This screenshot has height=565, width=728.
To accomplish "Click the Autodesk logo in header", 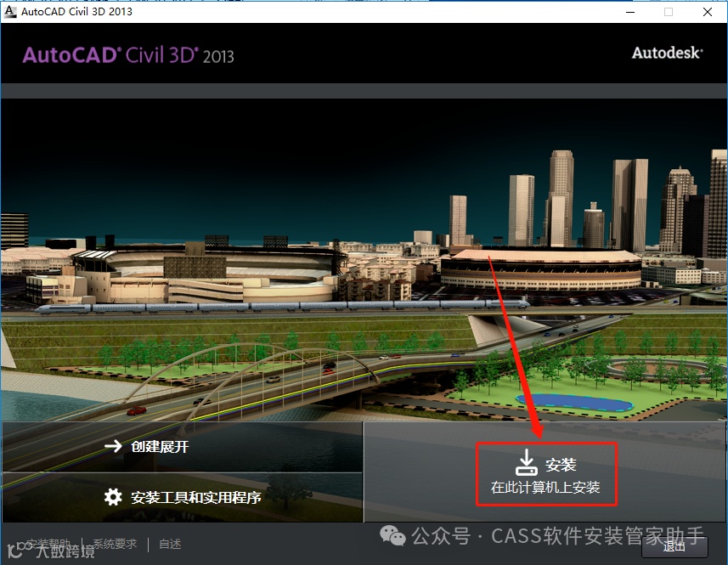I will 667,53.
